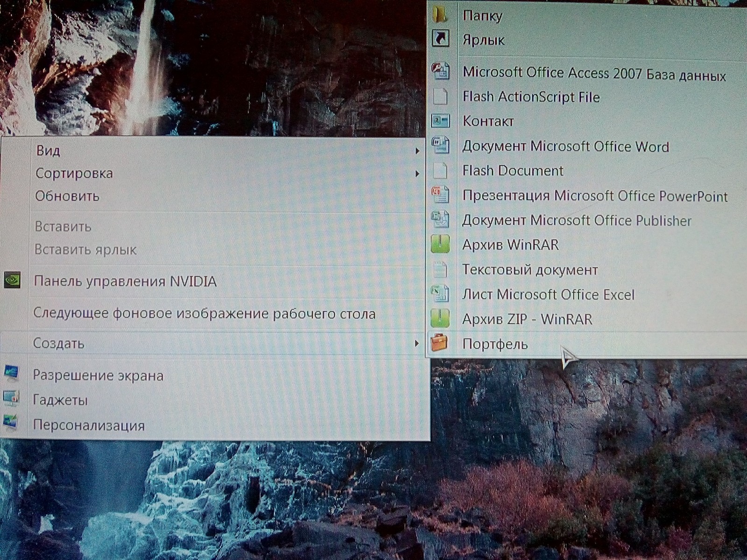Open Персонализация from context menu

tap(89, 426)
